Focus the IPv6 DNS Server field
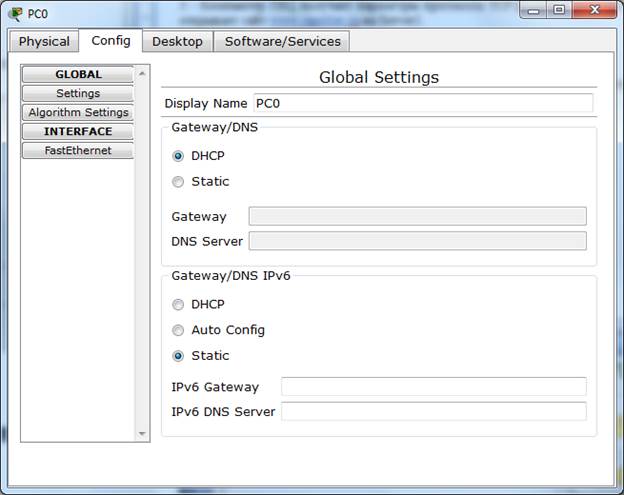This screenshot has height=495, width=624. [433, 411]
